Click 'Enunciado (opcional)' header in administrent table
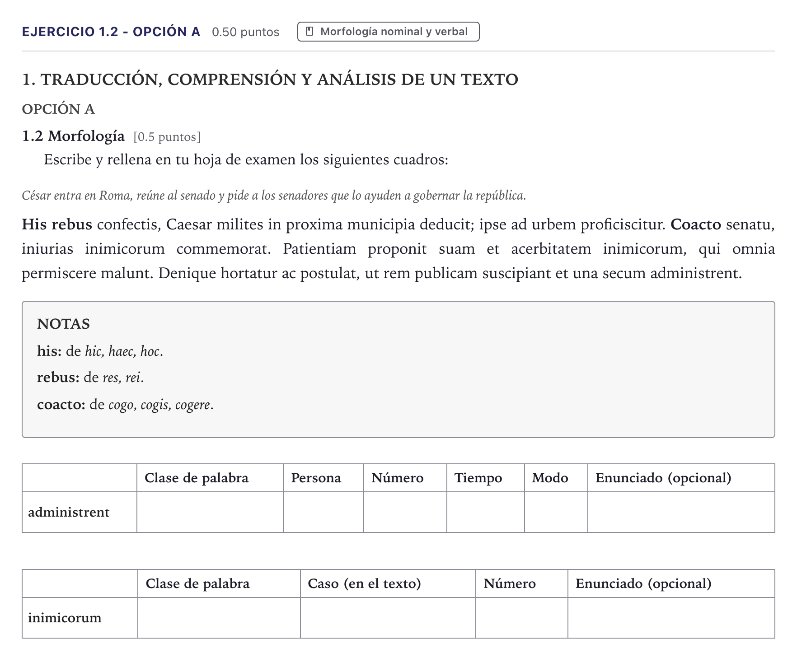Screen dimensions: 797x672 681,478
